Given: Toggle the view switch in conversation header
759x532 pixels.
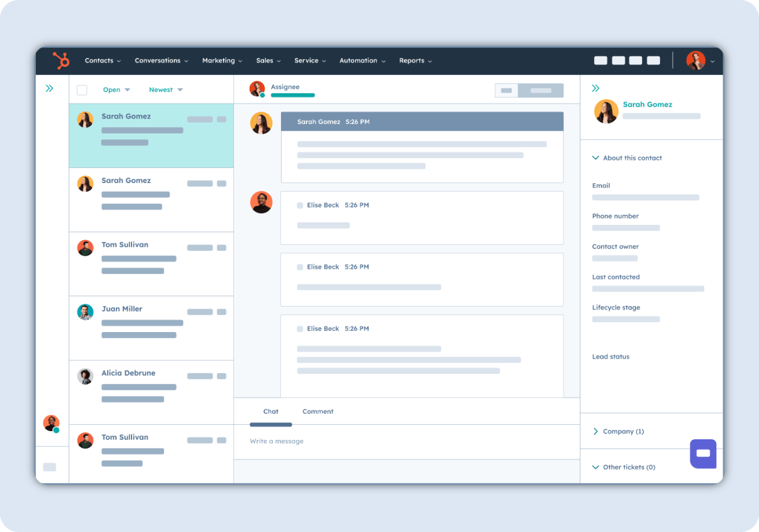Looking at the screenshot, I should [529, 90].
